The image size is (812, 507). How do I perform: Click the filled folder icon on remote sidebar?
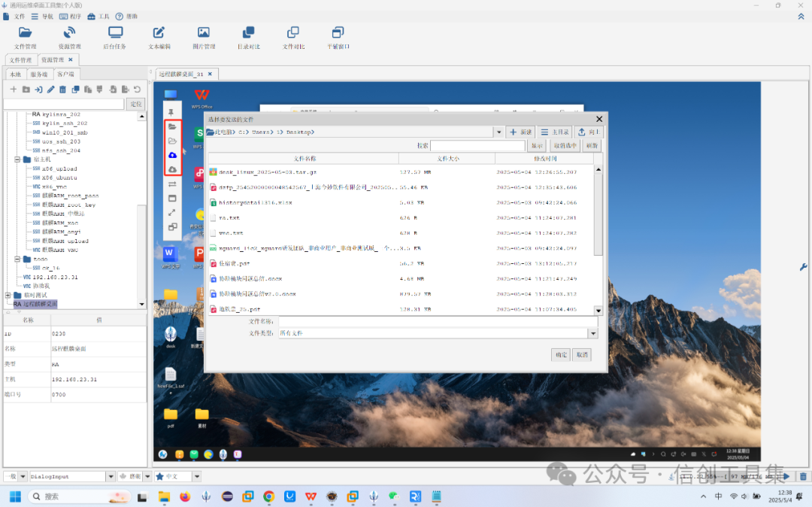point(172,126)
